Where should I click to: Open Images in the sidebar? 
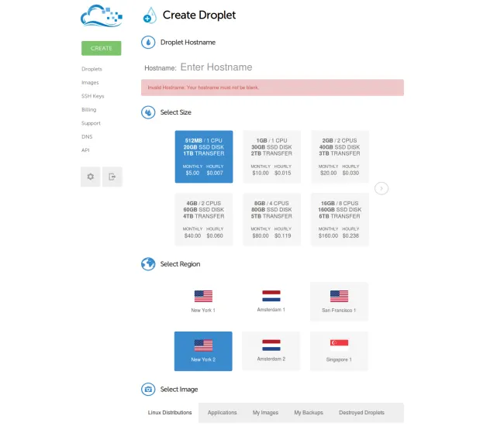pyautogui.click(x=90, y=83)
